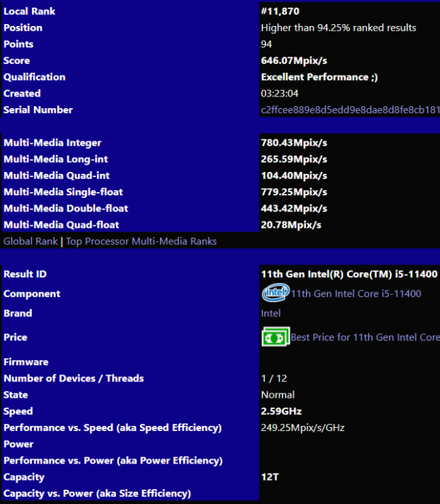Click Multi-Media Quad-float value 20.78Mpix/s
The width and height of the screenshot is (440, 504).
(x=291, y=225)
